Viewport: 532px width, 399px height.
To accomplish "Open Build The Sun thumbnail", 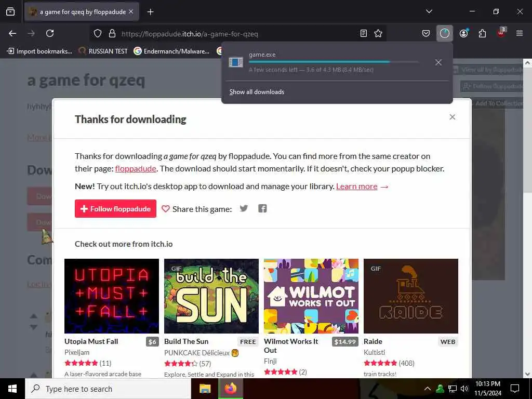I will point(211,296).
